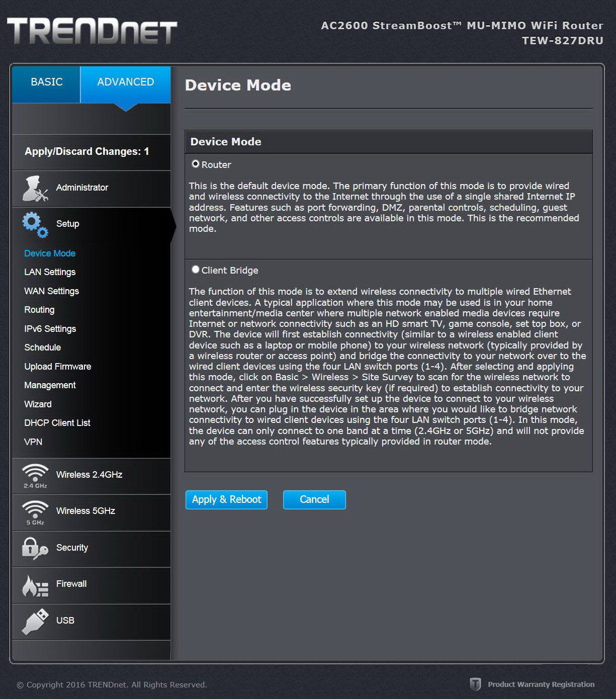The width and height of the screenshot is (616, 699).
Task: Click the Cancel button
Action: click(x=314, y=500)
